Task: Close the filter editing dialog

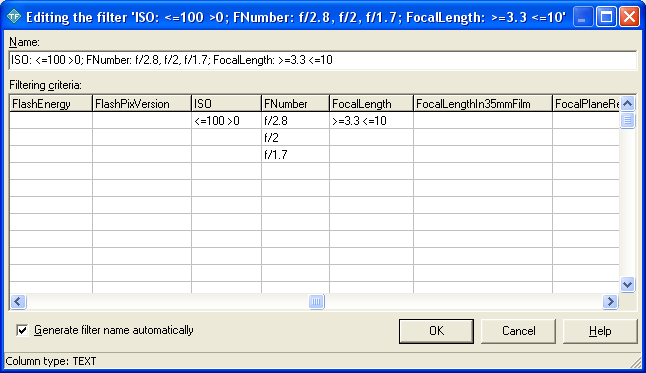Action: coord(630,17)
